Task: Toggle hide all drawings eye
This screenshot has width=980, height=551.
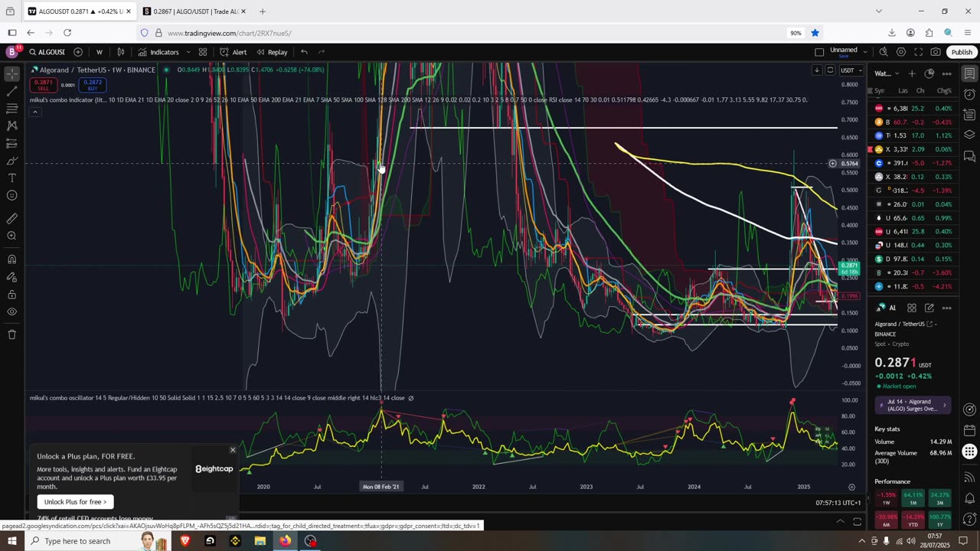Action: pos(11,311)
